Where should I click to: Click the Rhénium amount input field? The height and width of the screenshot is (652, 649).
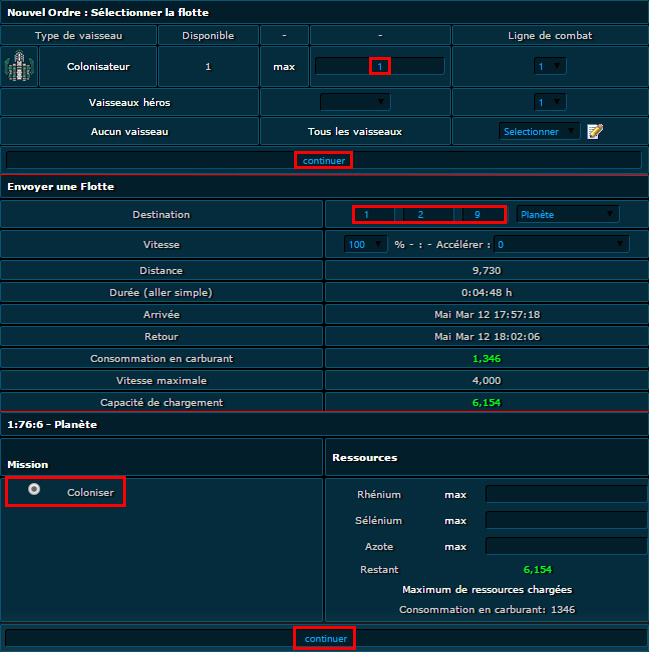coord(565,494)
